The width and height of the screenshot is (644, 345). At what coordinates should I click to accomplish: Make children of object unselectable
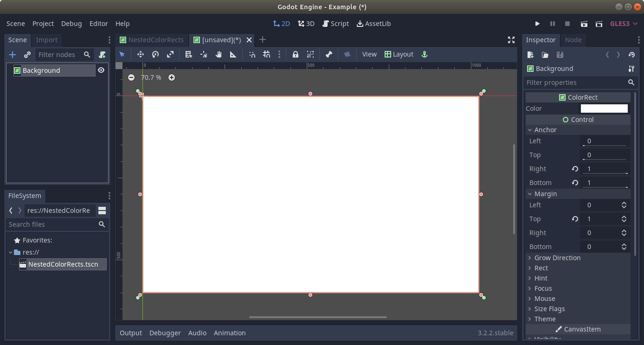(x=310, y=54)
